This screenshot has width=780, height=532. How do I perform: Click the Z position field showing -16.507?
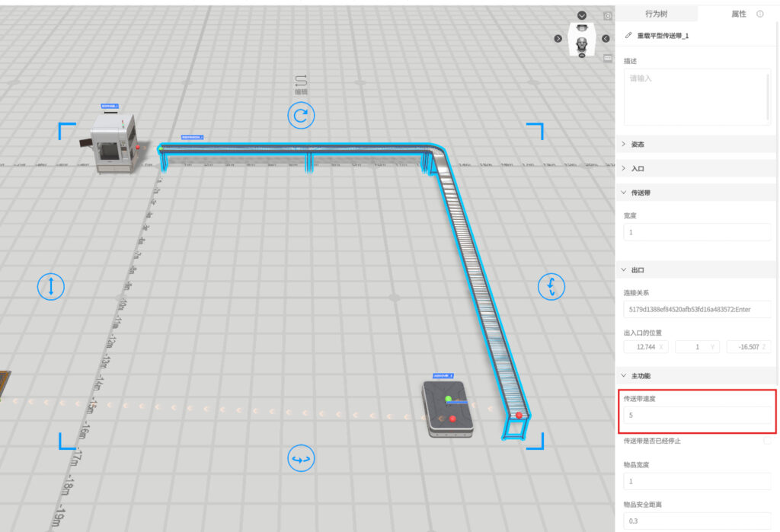coord(749,347)
